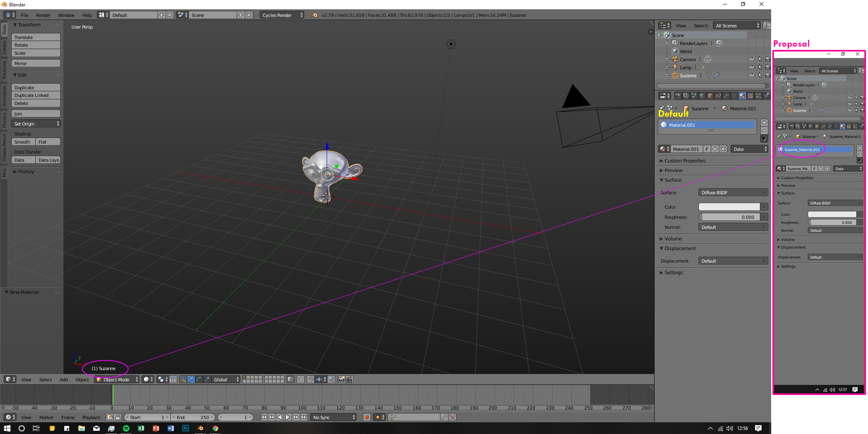
Task: Jump to the first frame in timeline
Action: (x=264, y=418)
